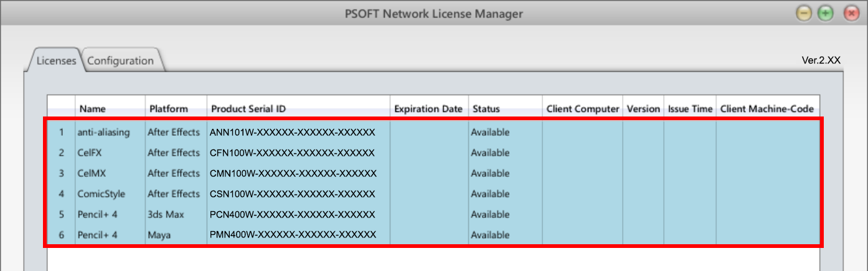Click the Version column header
This screenshot has height=271, width=868.
click(643, 108)
